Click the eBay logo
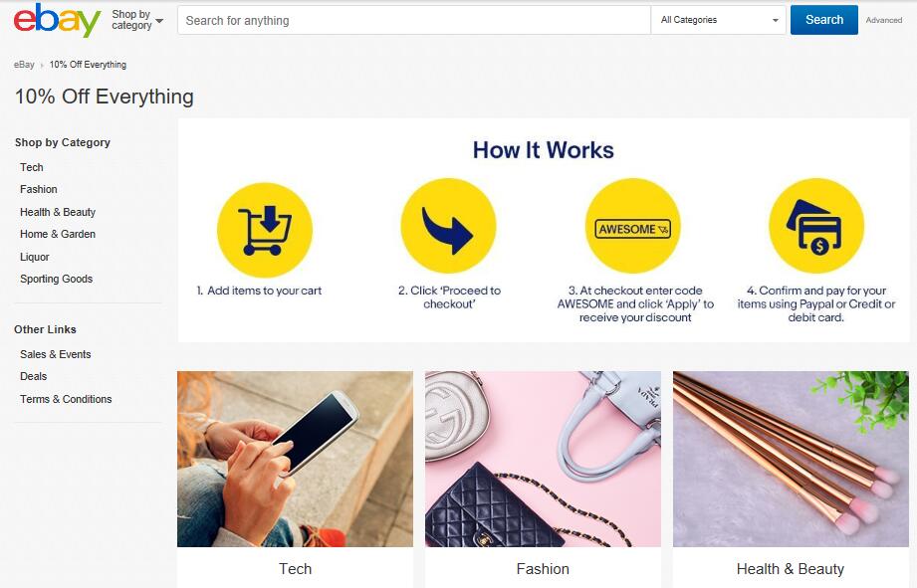The image size is (917, 588). (57, 20)
